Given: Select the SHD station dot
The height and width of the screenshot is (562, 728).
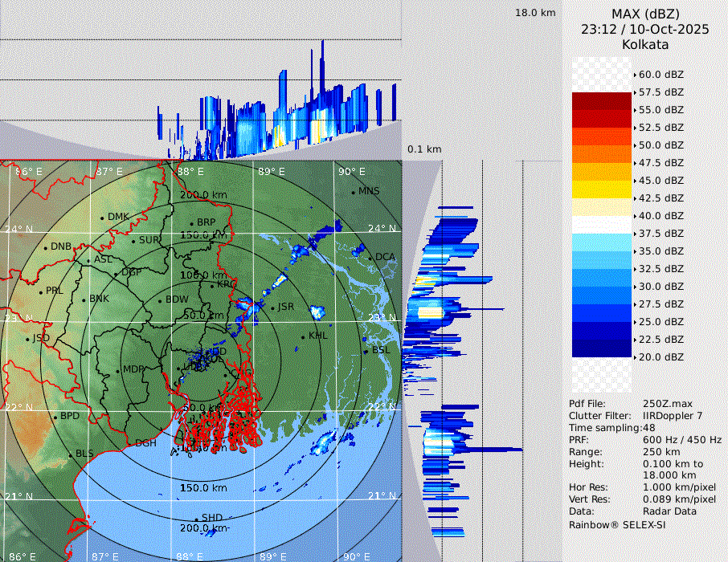Looking at the screenshot, I should (x=197, y=518).
